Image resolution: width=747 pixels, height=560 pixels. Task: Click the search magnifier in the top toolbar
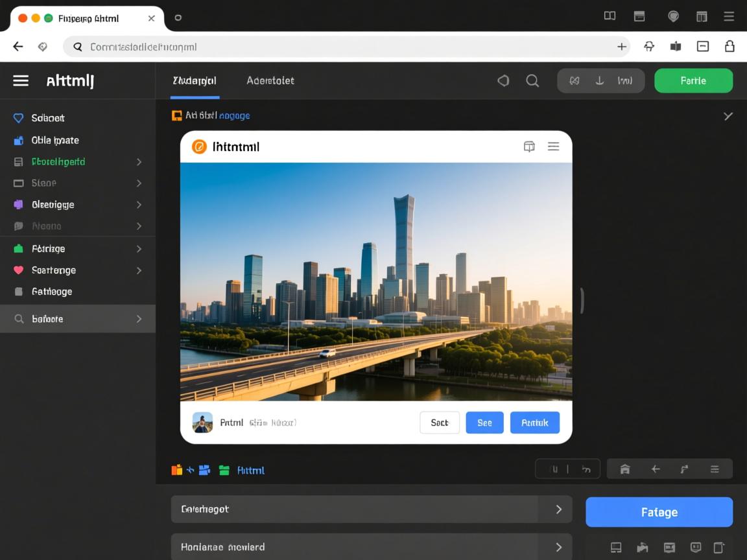click(x=532, y=80)
